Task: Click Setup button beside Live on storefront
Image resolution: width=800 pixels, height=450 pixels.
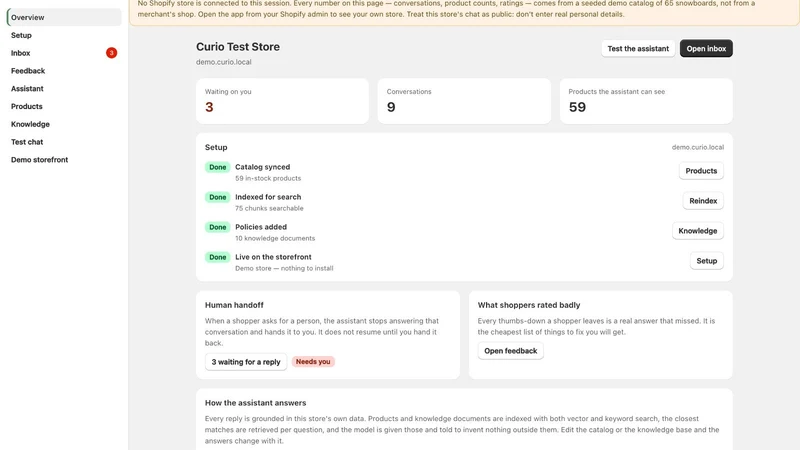Action: coord(707,261)
